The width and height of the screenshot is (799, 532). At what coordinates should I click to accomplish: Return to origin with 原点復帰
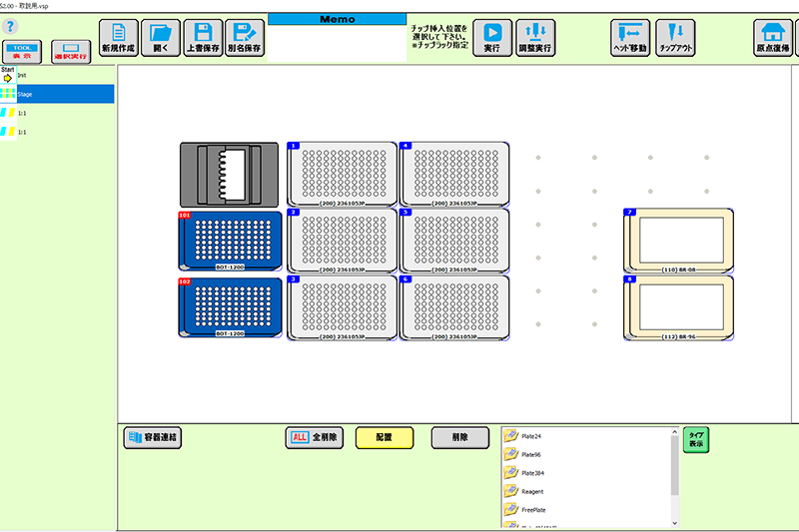pyautogui.click(x=773, y=38)
